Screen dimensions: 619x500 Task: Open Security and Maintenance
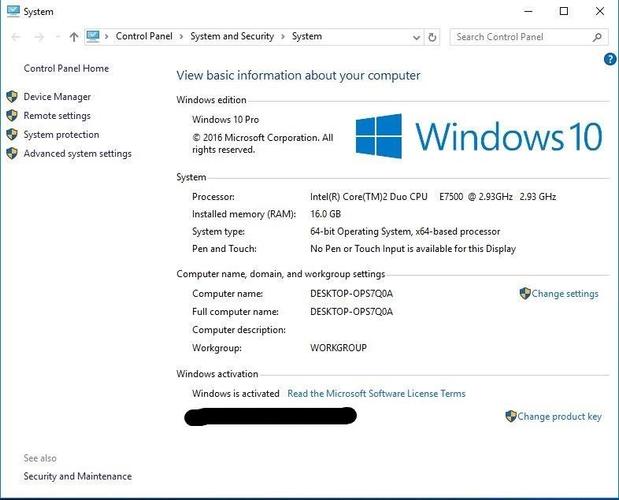(77, 476)
